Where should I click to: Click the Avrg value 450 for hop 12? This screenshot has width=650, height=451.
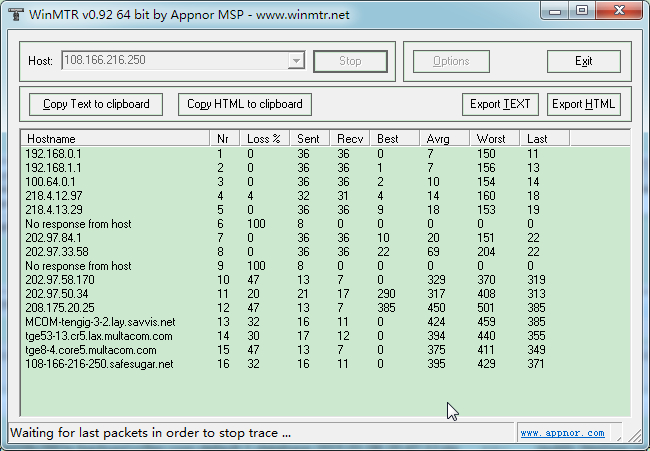[436, 308]
